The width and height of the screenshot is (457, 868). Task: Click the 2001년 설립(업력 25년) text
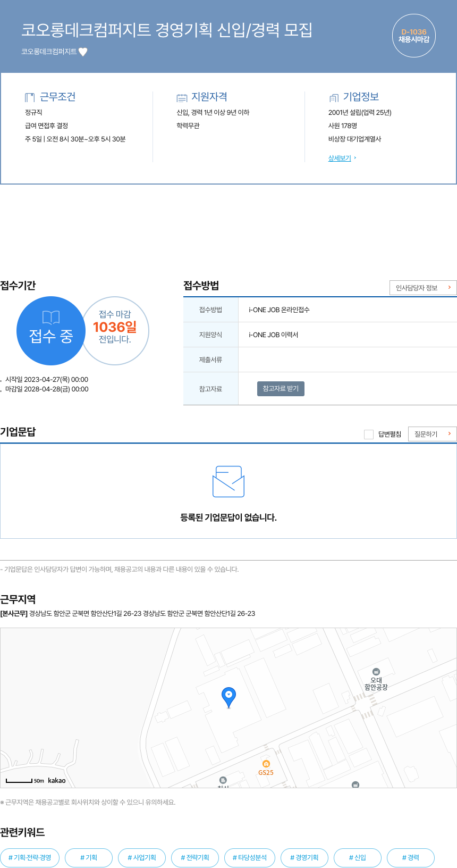pyautogui.click(x=360, y=113)
